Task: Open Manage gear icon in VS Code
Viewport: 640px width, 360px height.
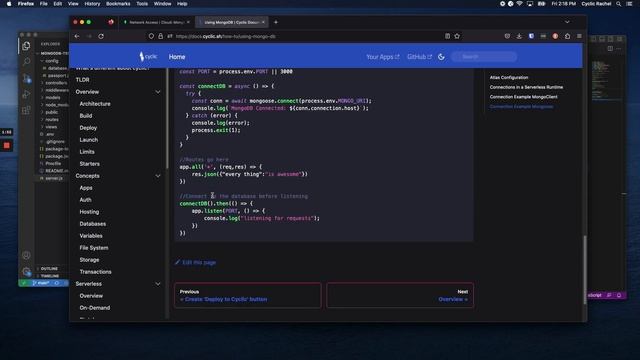Action: point(26,271)
